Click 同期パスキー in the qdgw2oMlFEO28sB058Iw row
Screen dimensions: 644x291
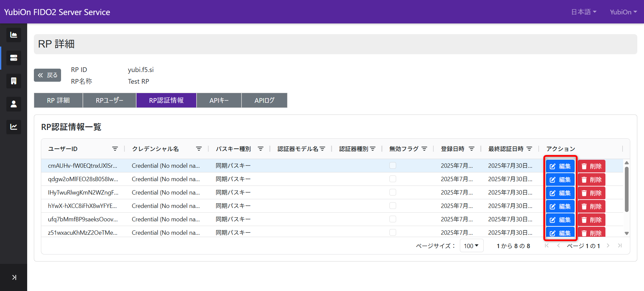pos(233,179)
